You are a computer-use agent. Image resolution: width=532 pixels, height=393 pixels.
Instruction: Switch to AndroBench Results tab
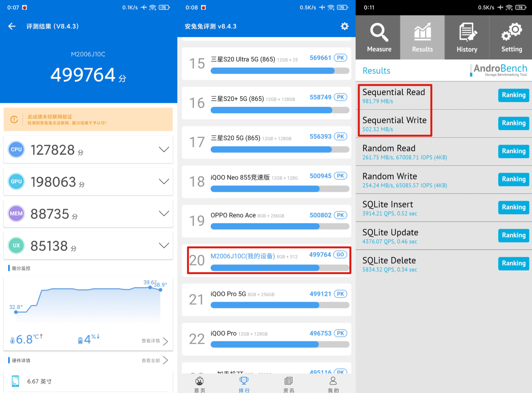point(422,37)
